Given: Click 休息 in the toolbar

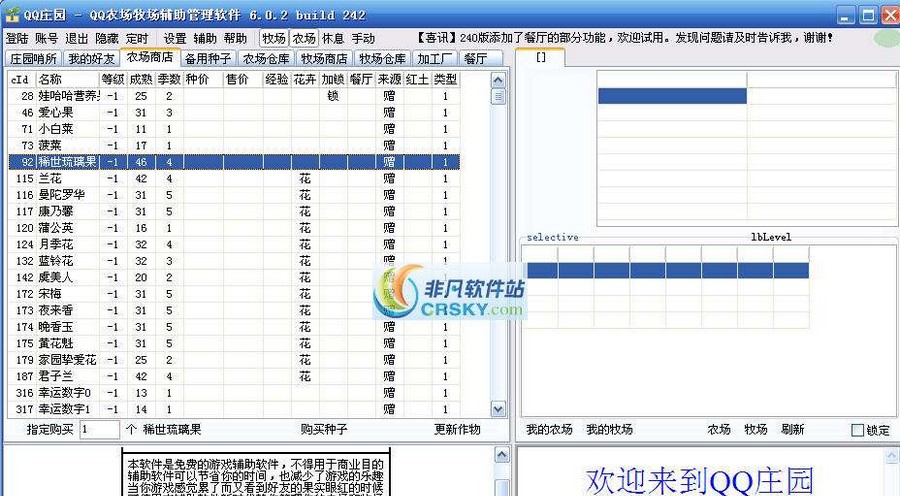Looking at the screenshot, I should point(333,38).
